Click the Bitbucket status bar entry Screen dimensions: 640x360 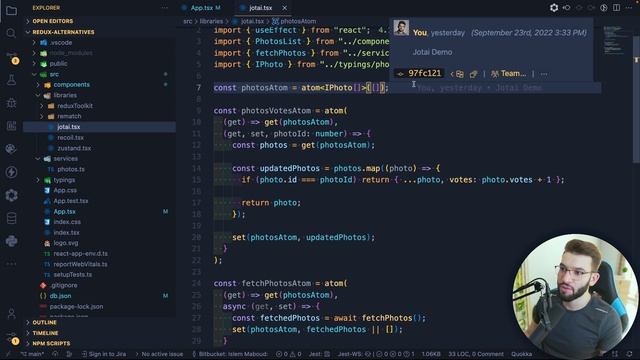230,354
